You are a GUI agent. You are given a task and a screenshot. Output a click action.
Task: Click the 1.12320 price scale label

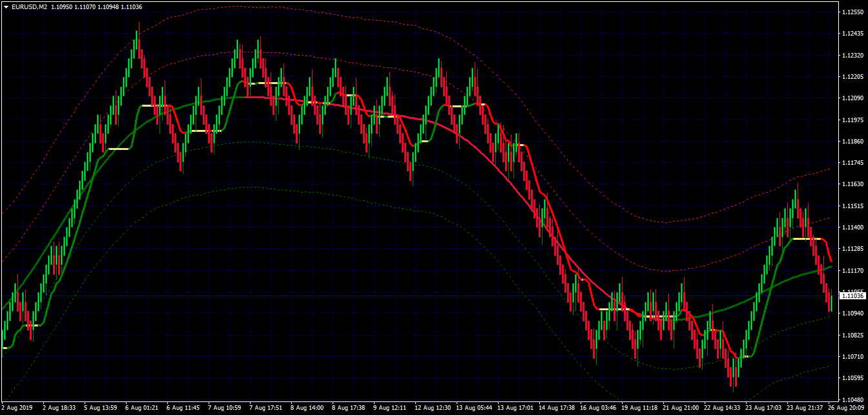[852, 56]
